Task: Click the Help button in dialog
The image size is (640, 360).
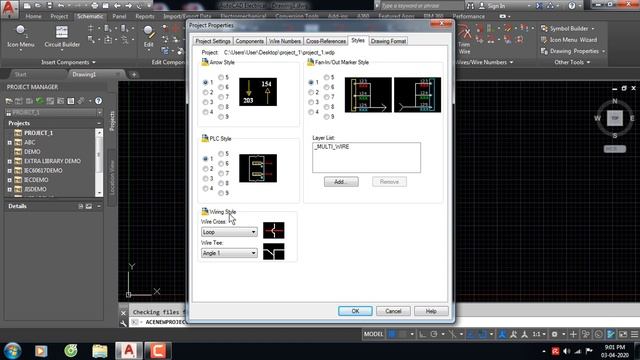Action: [431, 311]
